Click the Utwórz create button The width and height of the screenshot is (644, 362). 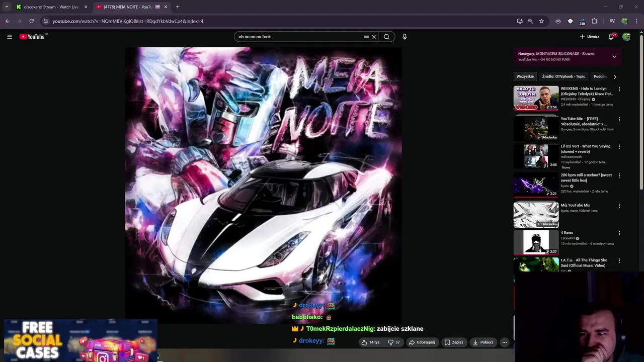(x=589, y=37)
